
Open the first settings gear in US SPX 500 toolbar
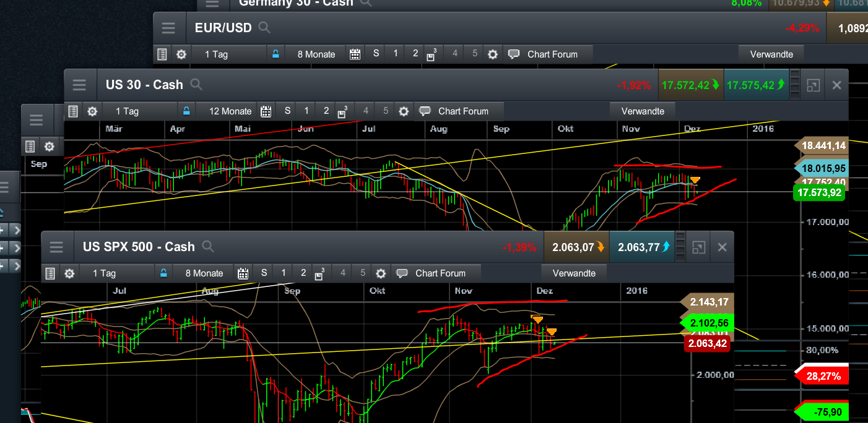click(69, 273)
